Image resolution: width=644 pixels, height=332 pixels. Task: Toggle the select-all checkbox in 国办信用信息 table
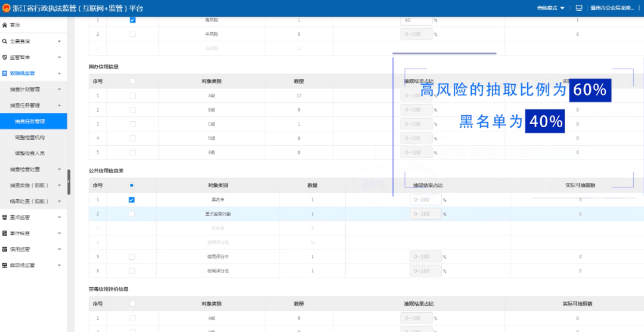pos(132,81)
